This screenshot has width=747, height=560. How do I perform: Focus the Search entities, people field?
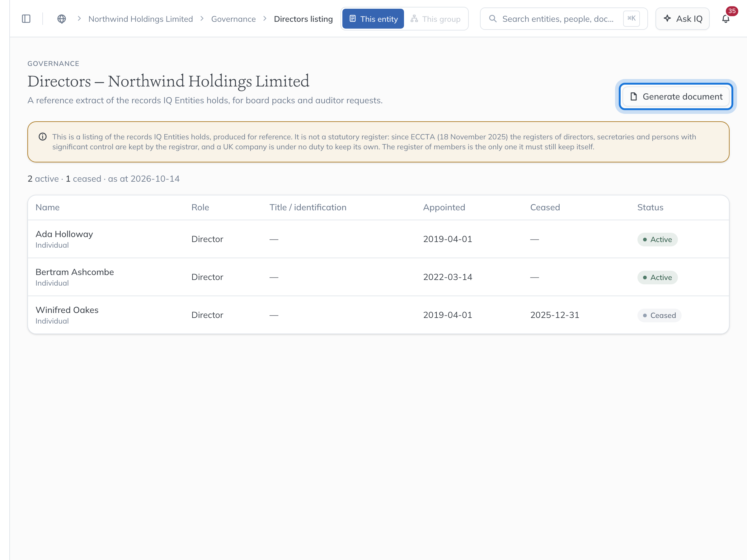[564, 19]
